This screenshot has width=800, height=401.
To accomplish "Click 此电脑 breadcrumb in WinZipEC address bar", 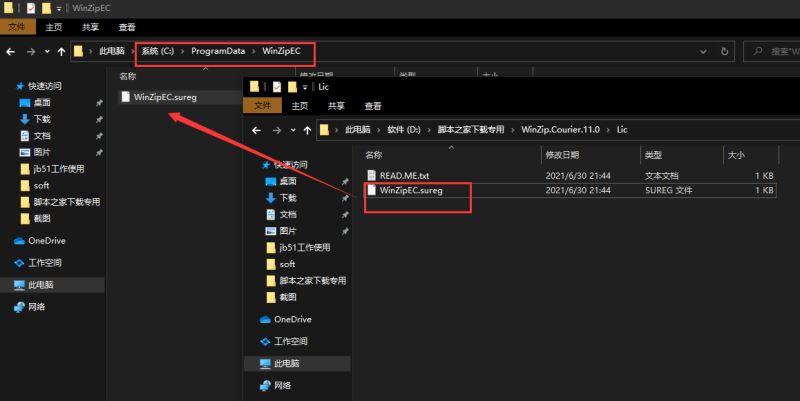I will click(112, 51).
